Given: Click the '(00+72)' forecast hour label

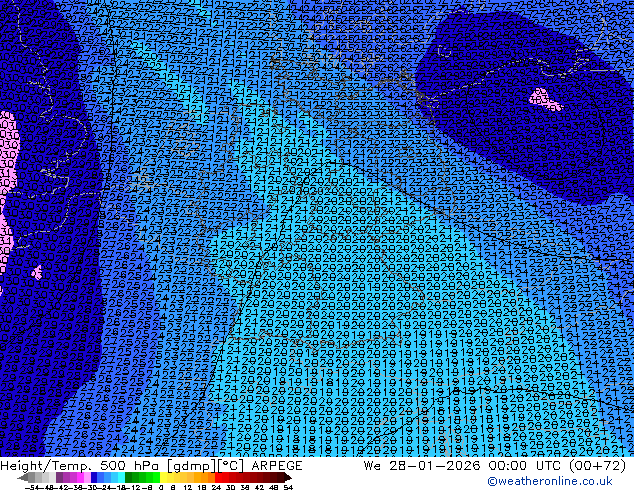Looking at the screenshot, I should (x=597, y=466).
